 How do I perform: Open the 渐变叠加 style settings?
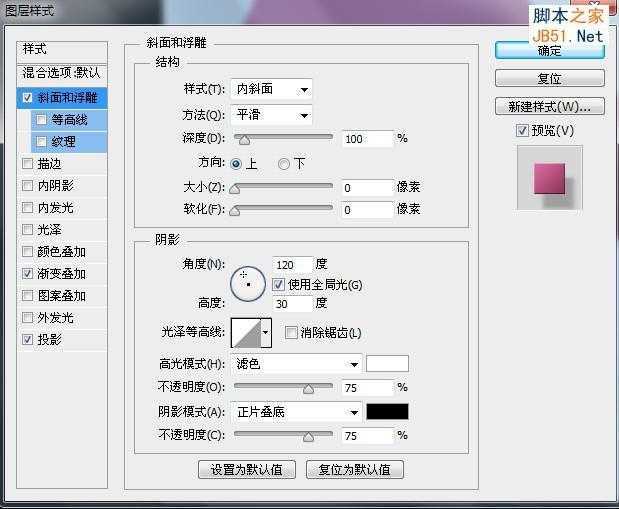[x=62, y=273]
